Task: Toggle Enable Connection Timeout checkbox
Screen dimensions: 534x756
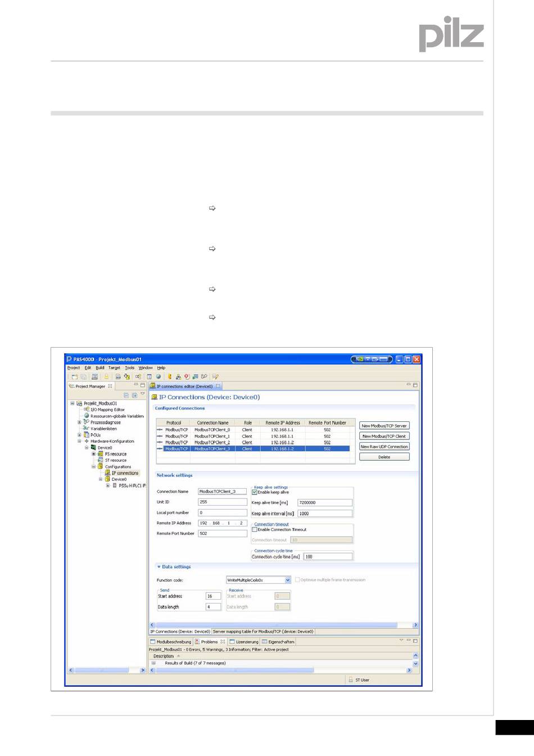Action: [255, 529]
